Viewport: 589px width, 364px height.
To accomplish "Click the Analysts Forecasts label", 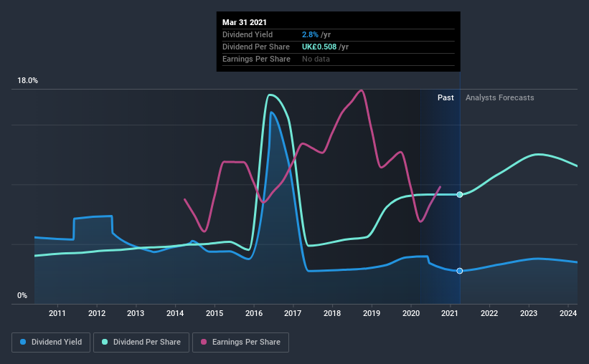I will pyautogui.click(x=499, y=97).
